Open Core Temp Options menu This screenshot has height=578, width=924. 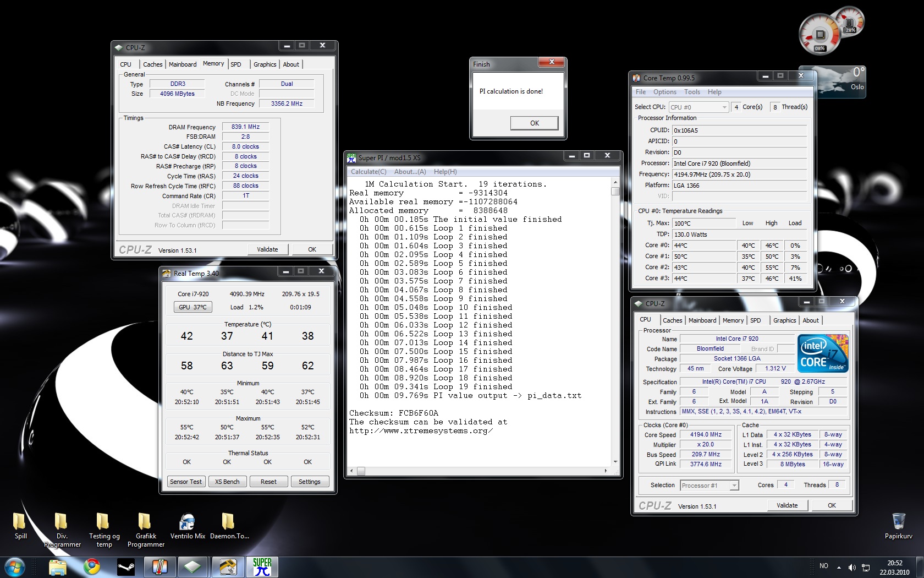664,92
